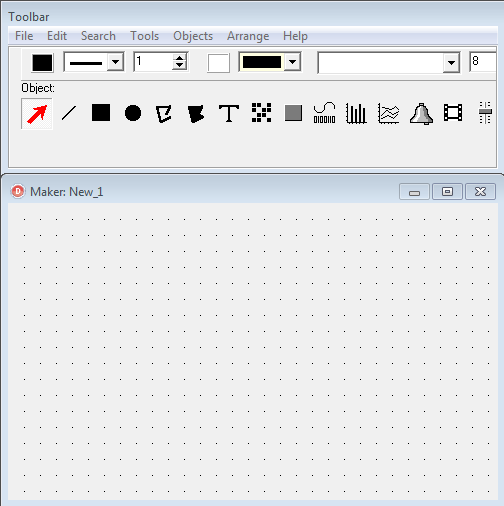This screenshot has height=506, width=504.
Task: Select the bar graph object tool
Action: pyautogui.click(x=356, y=113)
